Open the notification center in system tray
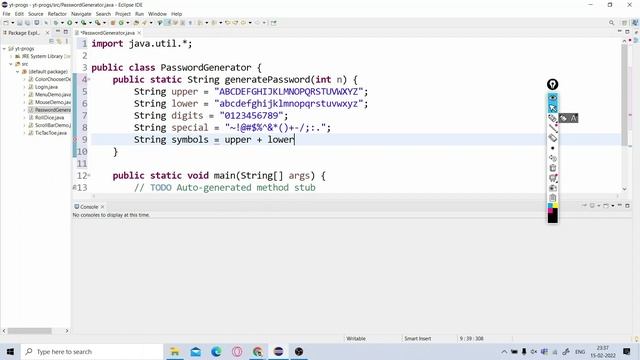Screen dimensions: 640x360 [x=627, y=351]
